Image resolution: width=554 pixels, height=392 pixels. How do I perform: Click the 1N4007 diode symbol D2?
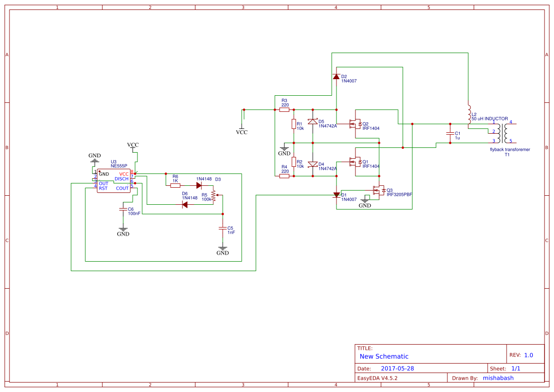tap(336, 77)
